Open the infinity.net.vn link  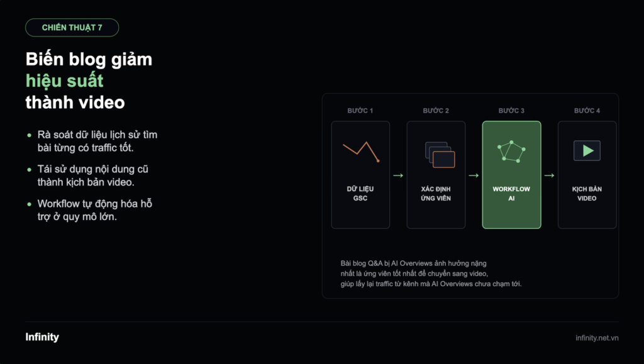[597, 338]
